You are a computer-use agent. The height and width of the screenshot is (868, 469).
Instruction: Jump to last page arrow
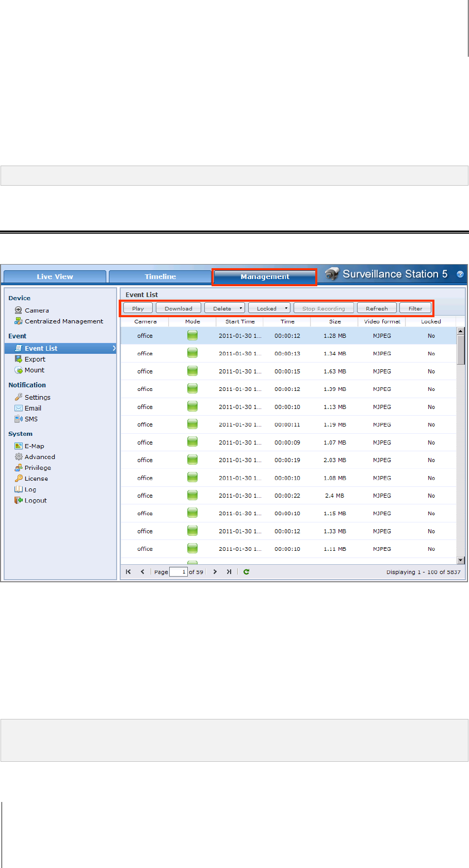[x=229, y=571]
